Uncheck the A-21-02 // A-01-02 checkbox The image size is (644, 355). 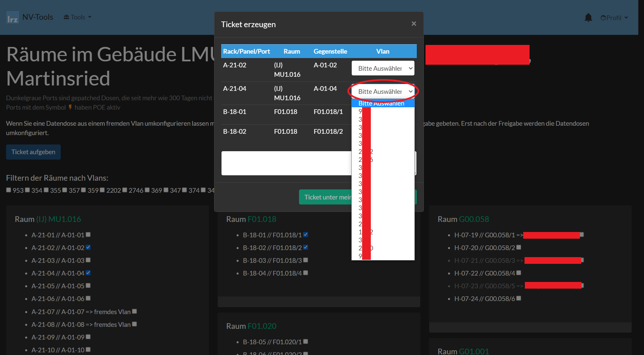pyautogui.click(x=88, y=247)
